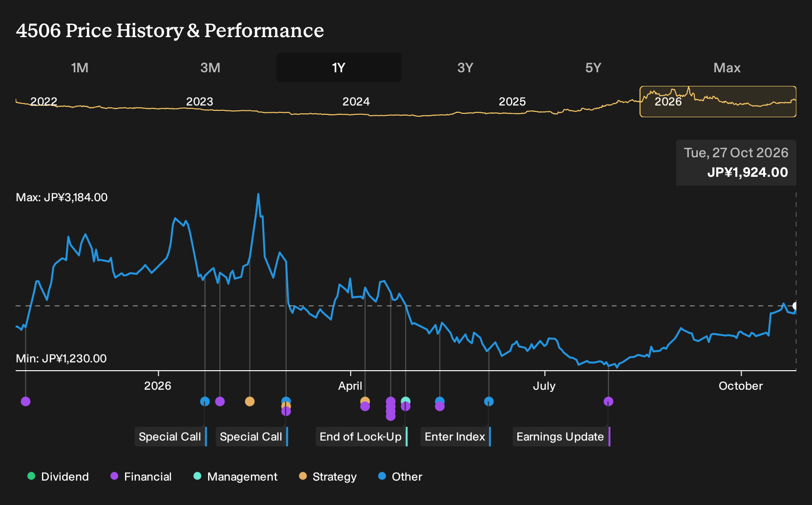Show the 5Y price history
This screenshot has height=505, width=812.
(593, 67)
